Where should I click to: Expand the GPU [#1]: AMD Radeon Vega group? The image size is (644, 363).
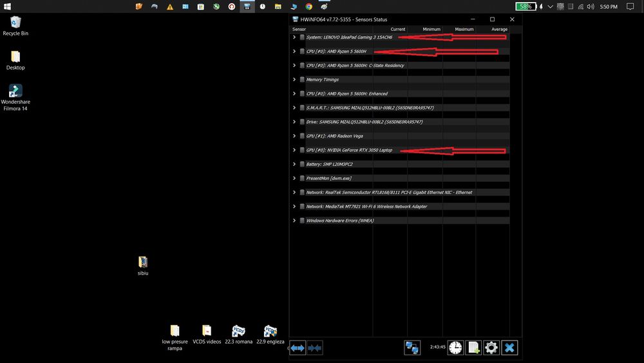(x=294, y=135)
